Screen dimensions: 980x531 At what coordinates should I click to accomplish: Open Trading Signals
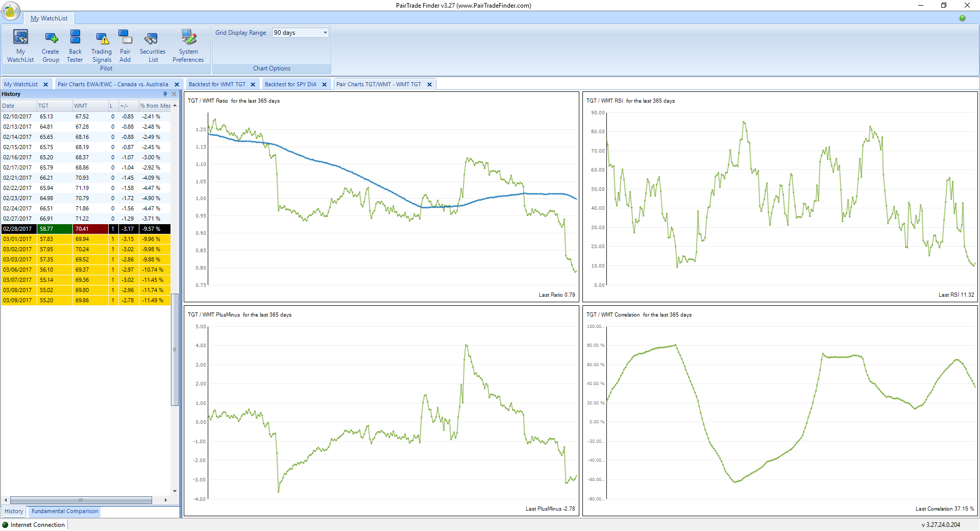click(x=102, y=46)
